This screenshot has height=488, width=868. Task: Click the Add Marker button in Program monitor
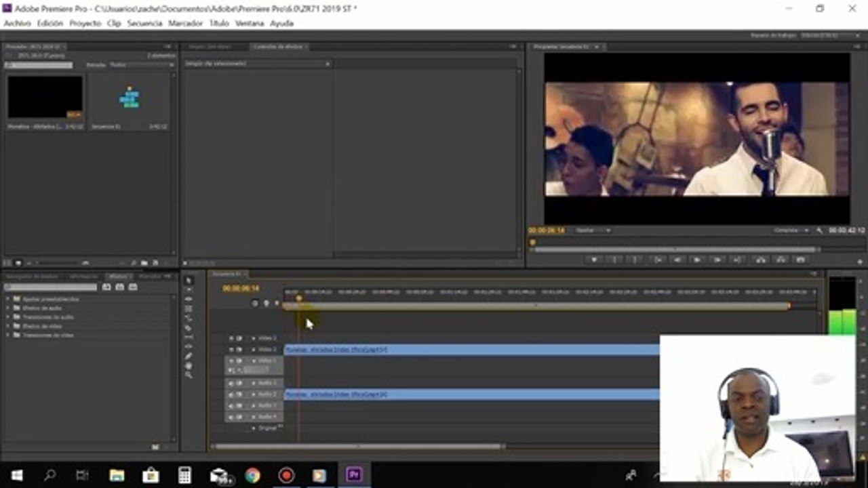pos(595,260)
